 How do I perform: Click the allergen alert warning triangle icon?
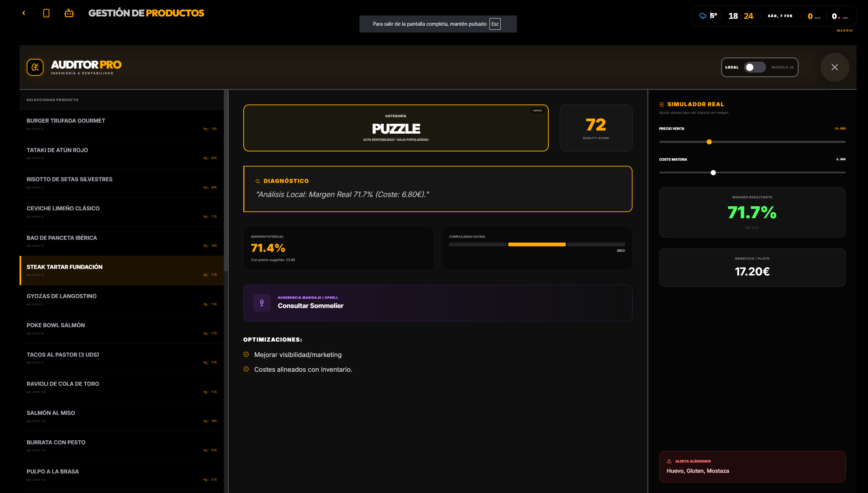click(669, 461)
